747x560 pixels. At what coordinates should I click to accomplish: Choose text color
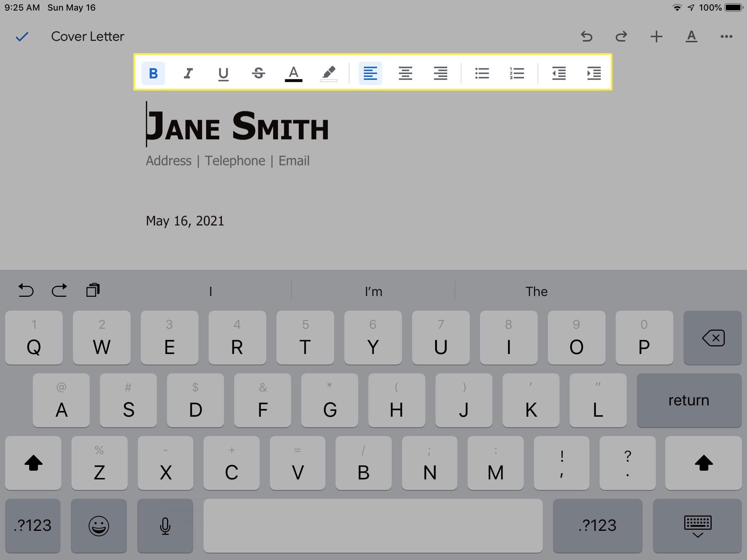pyautogui.click(x=294, y=73)
